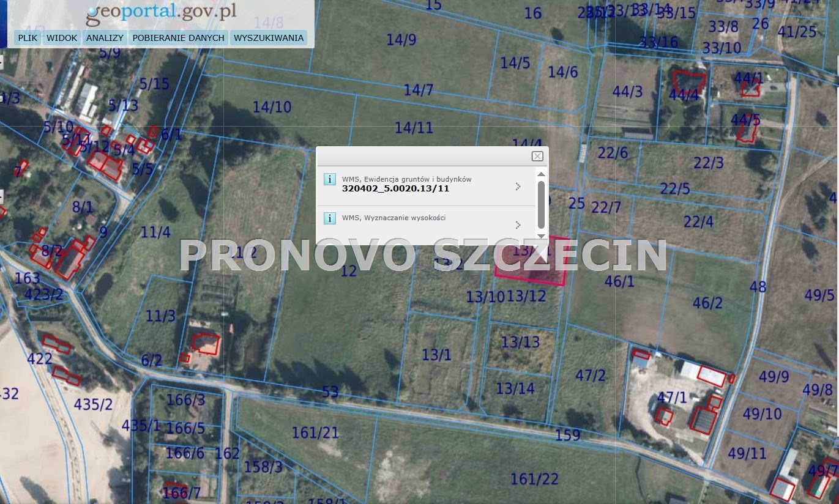
Task: Open the ANALIZY menu
Action: pyautogui.click(x=105, y=38)
